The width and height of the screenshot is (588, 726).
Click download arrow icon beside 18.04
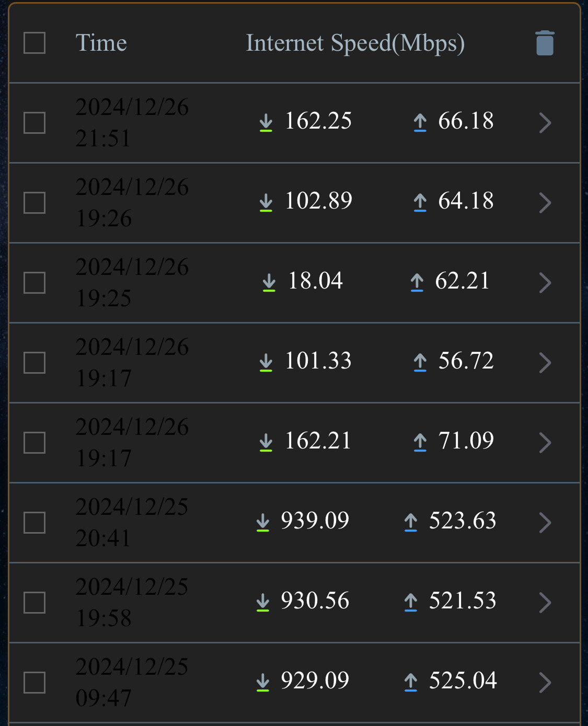coord(269,283)
